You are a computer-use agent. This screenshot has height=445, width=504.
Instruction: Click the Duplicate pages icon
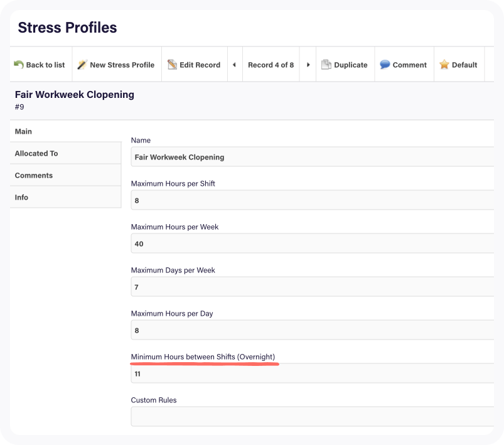pos(326,64)
